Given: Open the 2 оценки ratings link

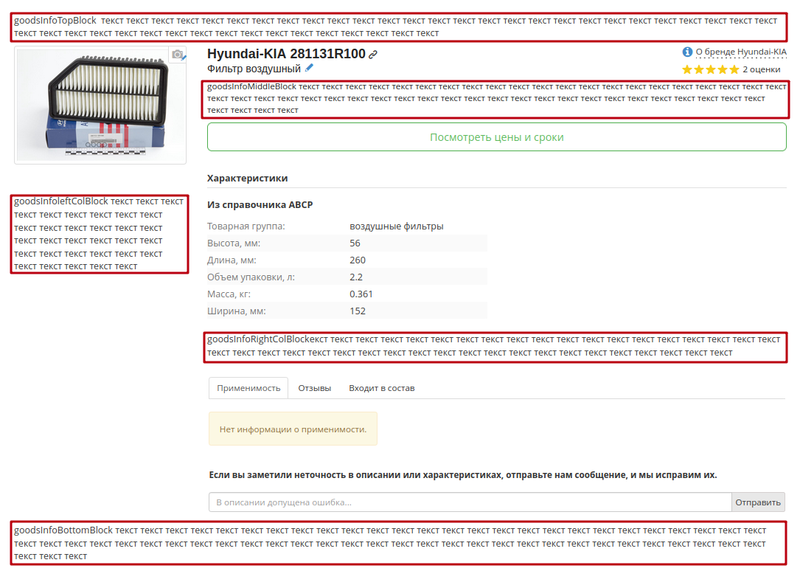Looking at the screenshot, I should pos(761,70).
